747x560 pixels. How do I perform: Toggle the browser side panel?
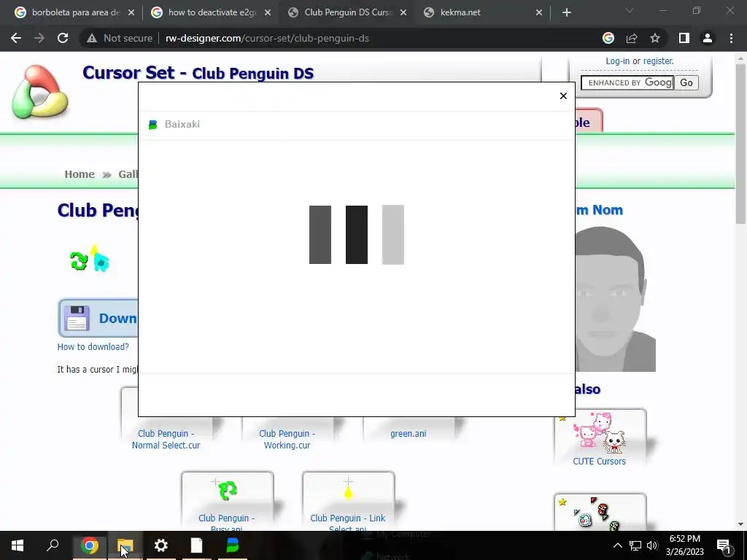coord(684,38)
